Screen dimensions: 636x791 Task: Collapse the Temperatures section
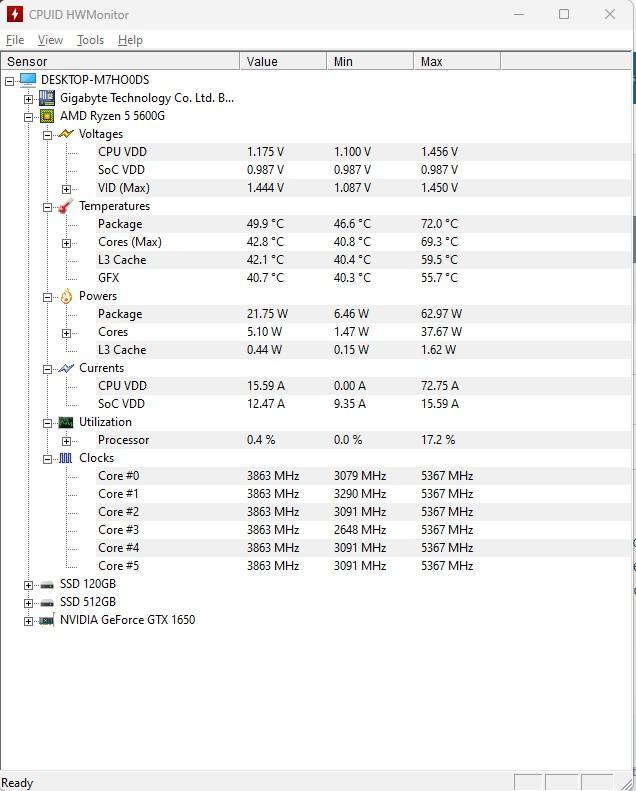(x=47, y=207)
